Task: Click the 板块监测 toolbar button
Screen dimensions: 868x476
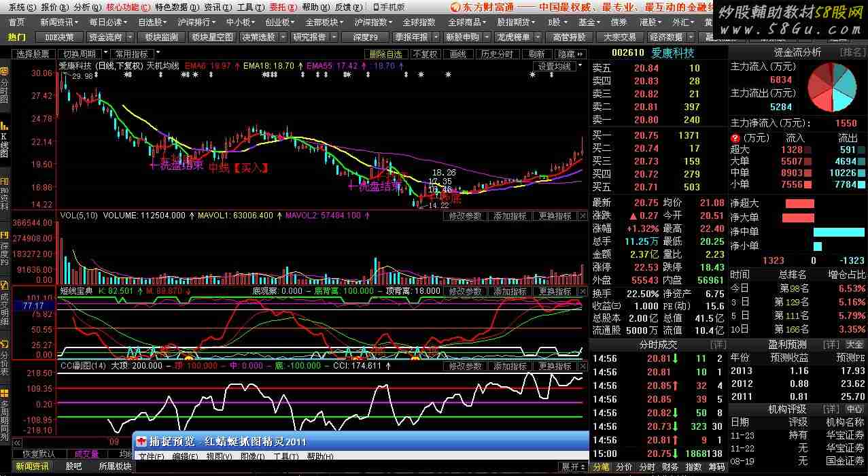Action: click(161, 37)
